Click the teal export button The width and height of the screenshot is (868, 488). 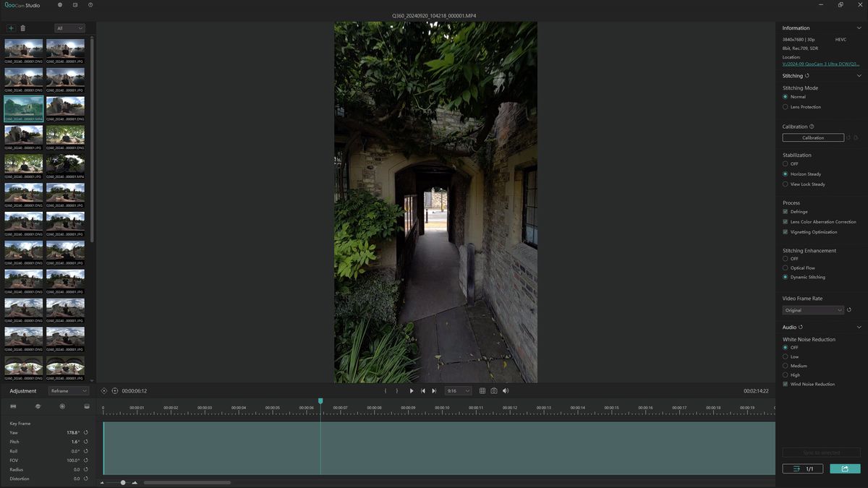(x=845, y=468)
